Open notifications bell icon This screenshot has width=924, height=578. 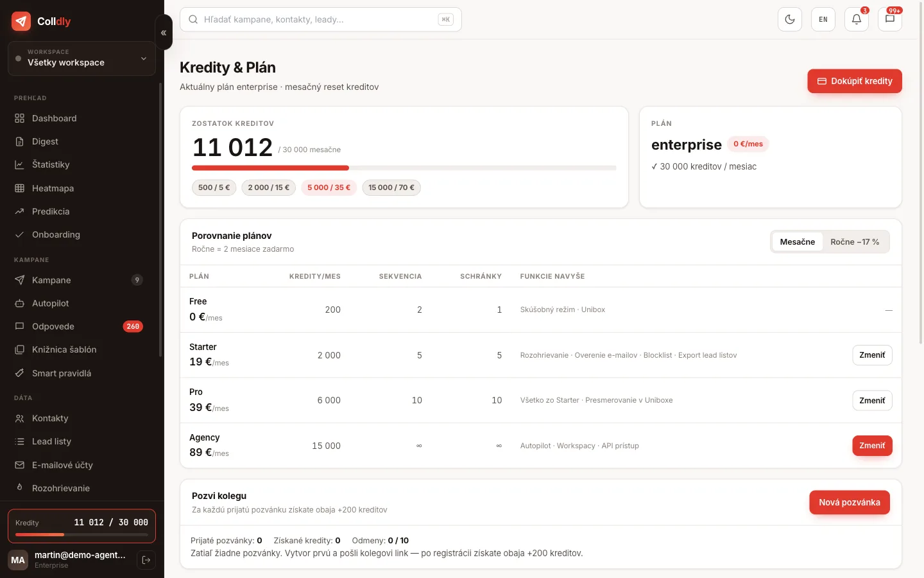[857, 19]
